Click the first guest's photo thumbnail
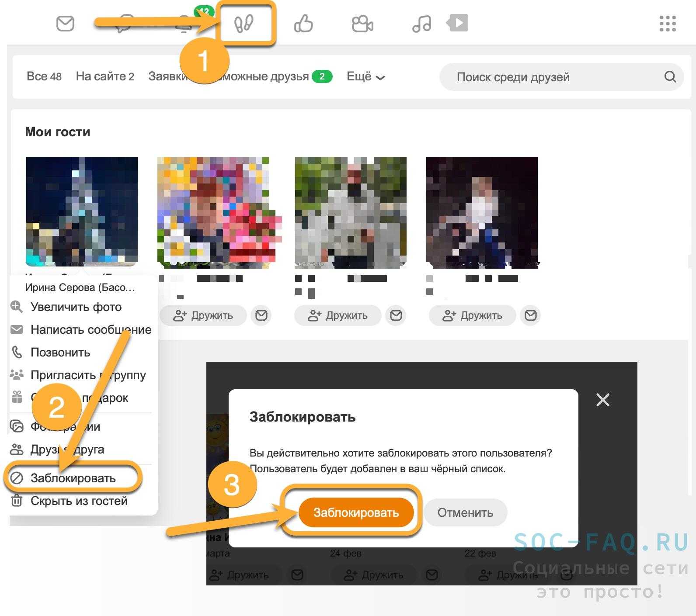This screenshot has width=696, height=616. [x=82, y=211]
